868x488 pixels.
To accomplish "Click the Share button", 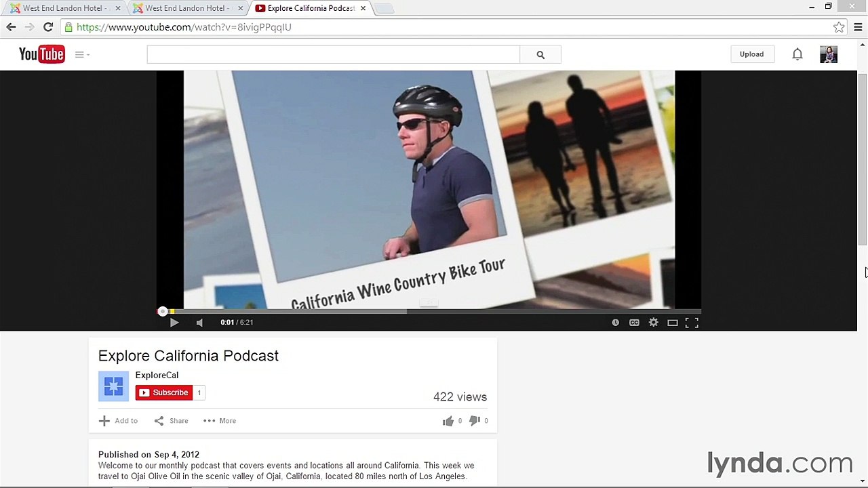I will pyautogui.click(x=171, y=421).
